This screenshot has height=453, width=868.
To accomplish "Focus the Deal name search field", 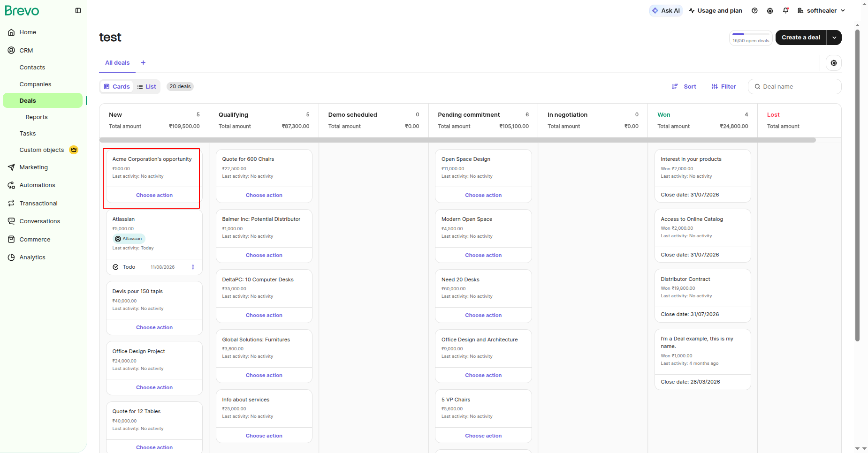I will point(795,87).
